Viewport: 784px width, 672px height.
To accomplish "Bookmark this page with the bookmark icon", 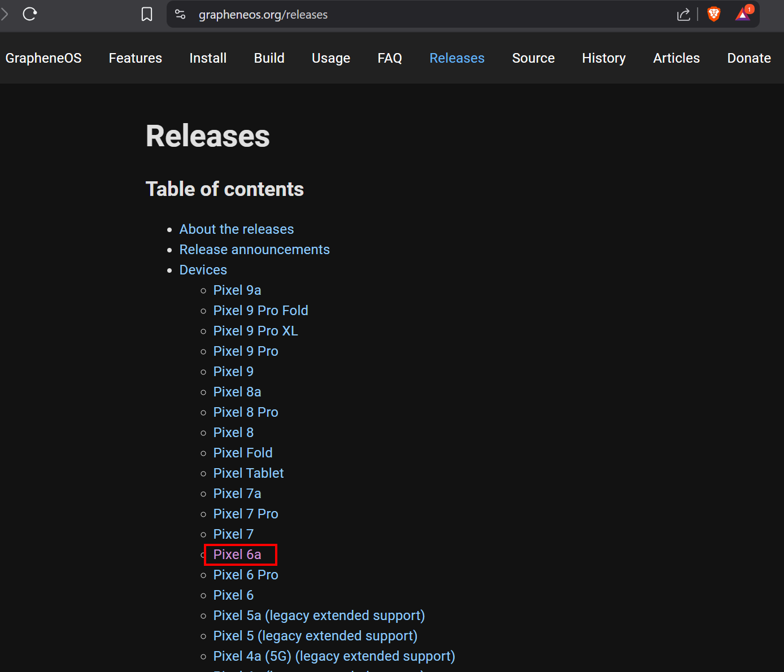I will tap(147, 14).
